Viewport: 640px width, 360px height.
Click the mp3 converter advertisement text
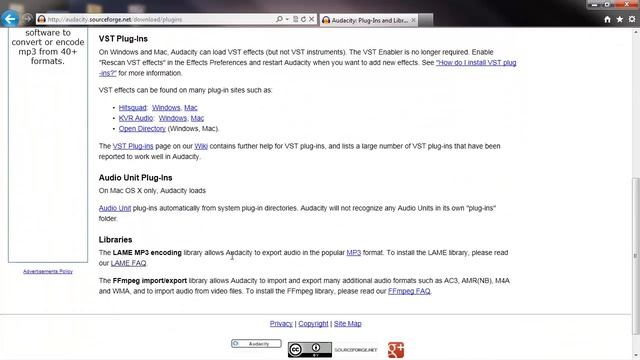click(x=48, y=47)
